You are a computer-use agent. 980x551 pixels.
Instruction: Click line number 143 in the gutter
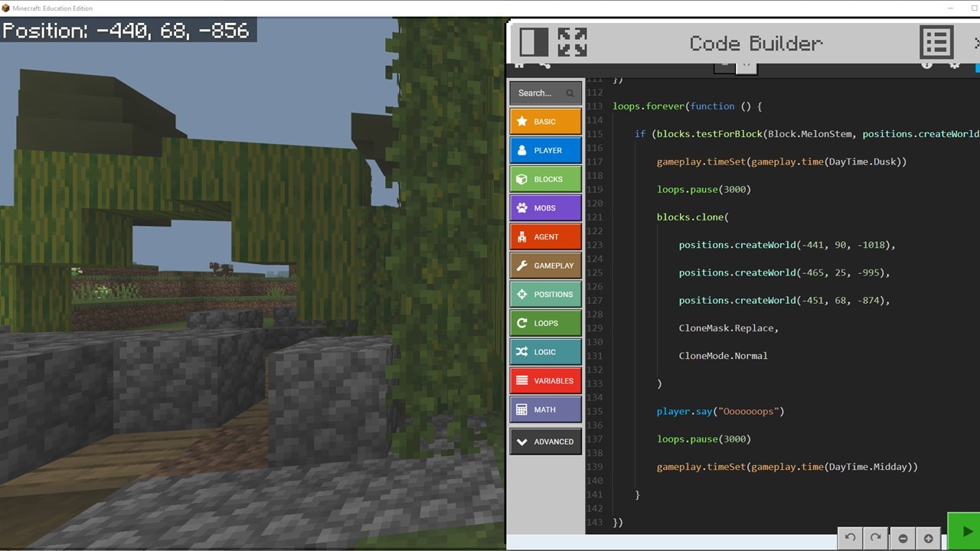click(595, 522)
